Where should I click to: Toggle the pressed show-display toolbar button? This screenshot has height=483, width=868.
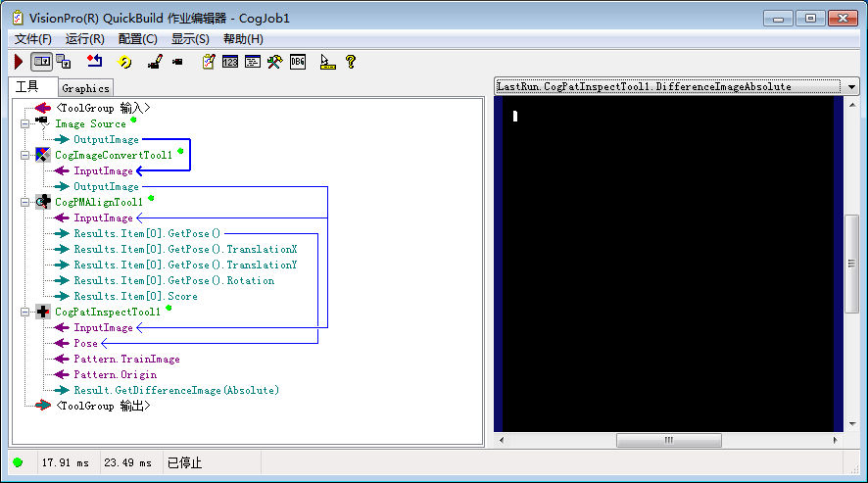coord(41,62)
